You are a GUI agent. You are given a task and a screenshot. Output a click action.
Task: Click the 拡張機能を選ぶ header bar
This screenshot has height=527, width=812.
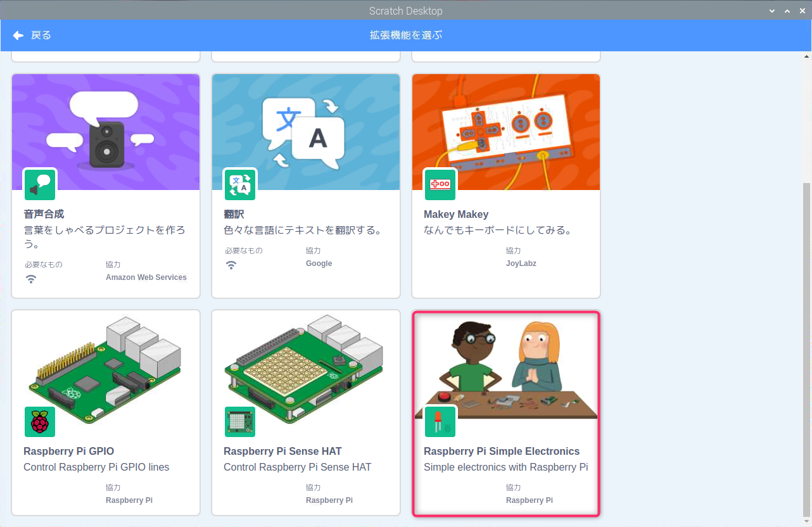point(406,35)
